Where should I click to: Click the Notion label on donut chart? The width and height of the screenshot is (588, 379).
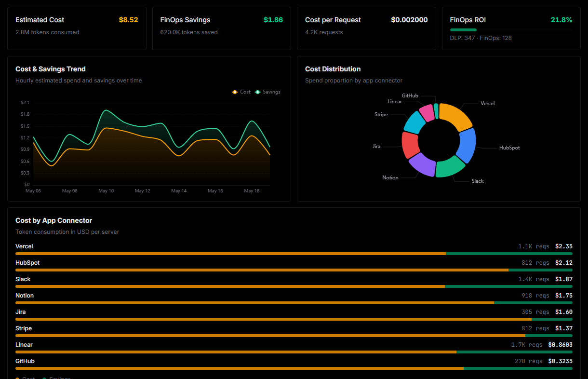(390, 177)
